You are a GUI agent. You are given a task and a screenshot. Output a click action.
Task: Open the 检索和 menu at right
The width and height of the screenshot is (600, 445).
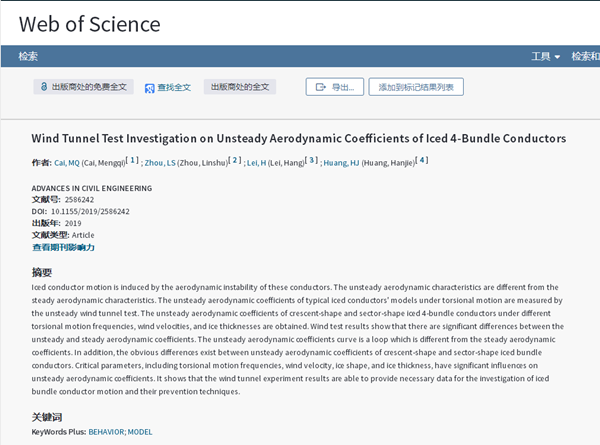coord(585,57)
